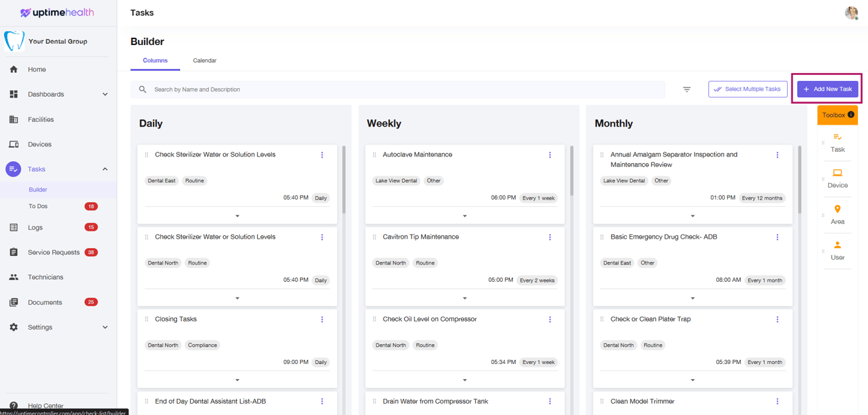Image resolution: width=868 pixels, height=415 pixels.
Task: Expand details of Annual Amalgam Separator card
Action: tap(693, 216)
